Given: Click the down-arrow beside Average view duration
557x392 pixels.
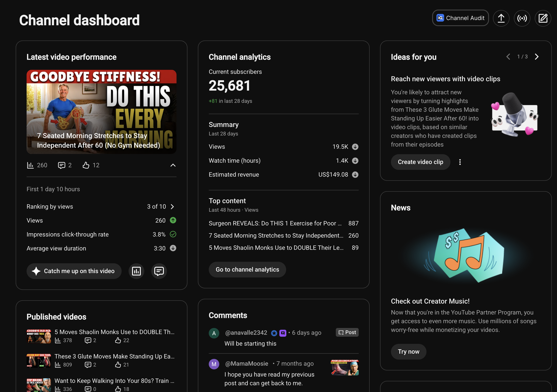Looking at the screenshot, I should 173,248.
